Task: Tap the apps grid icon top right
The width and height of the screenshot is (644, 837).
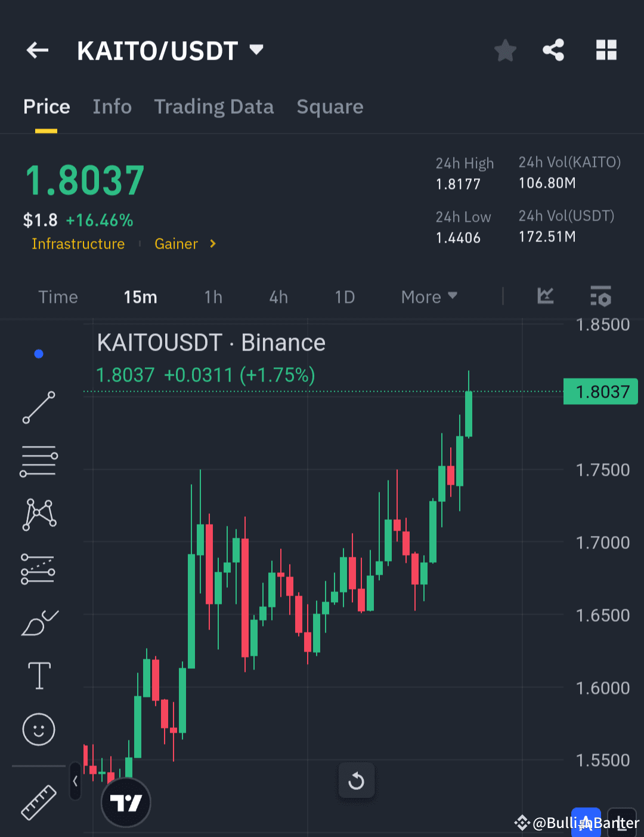Action: [607, 51]
